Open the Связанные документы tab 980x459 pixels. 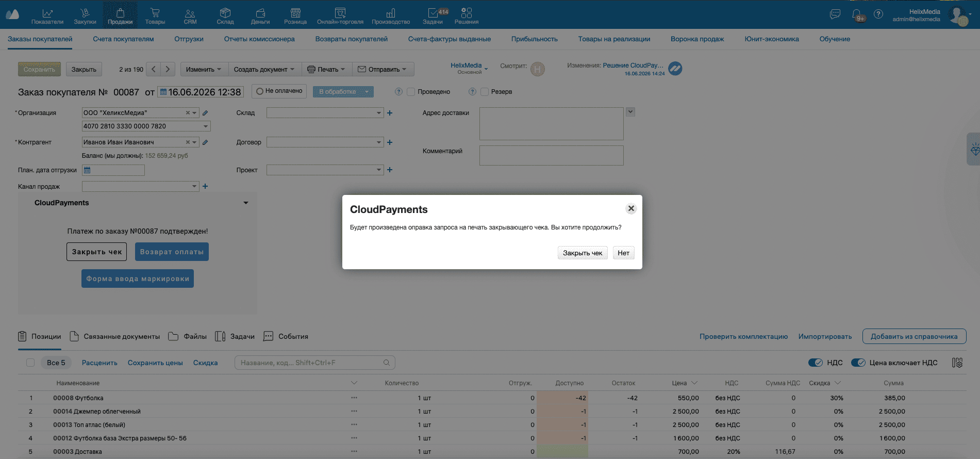(115, 336)
